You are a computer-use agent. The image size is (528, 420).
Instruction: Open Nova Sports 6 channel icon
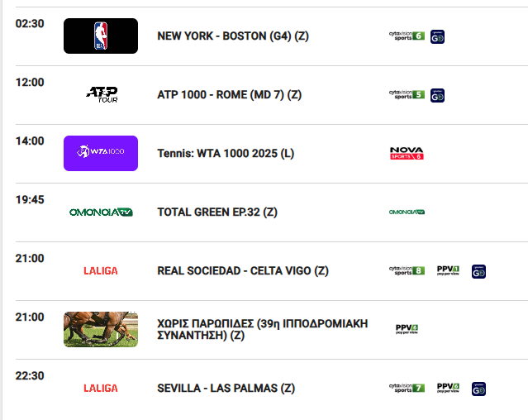pyautogui.click(x=407, y=153)
